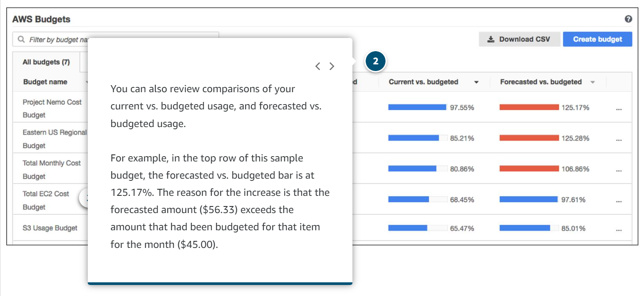Click the AWS Budgets heading
Screen dimensions: 644x296
click(41, 19)
